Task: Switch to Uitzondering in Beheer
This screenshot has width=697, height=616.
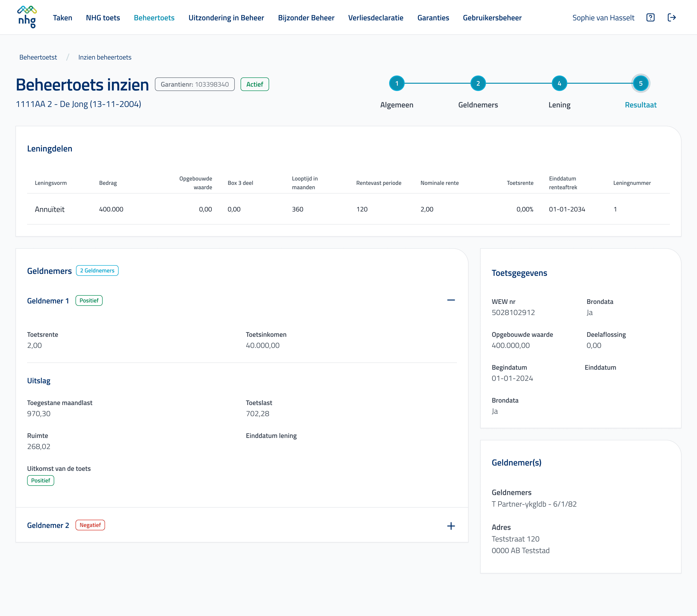Action: [x=226, y=18]
